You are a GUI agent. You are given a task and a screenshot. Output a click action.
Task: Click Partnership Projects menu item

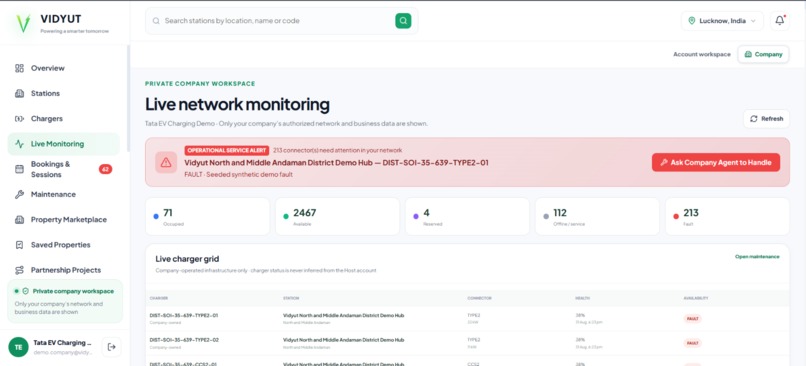pos(64,270)
